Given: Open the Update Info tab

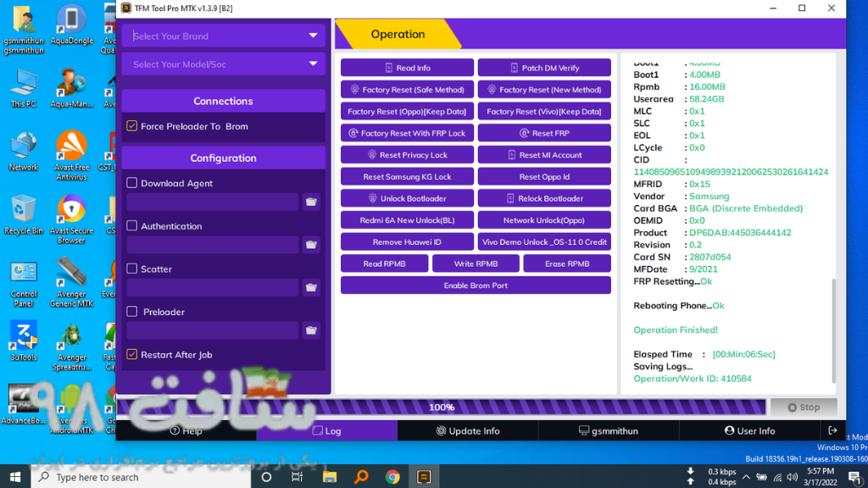Looking at the screenshot, I should click(468, 430).
